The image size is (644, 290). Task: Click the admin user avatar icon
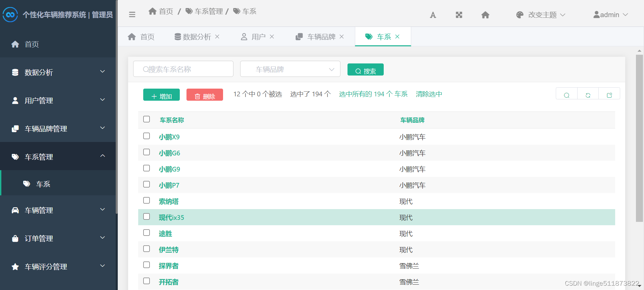596,15
